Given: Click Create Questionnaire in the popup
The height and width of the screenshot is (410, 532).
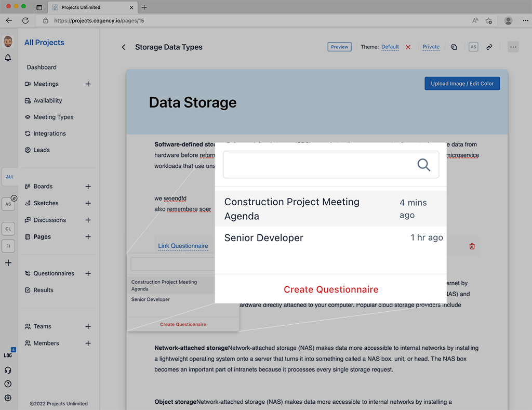Looking at the screenshot, I should (330, 289).
